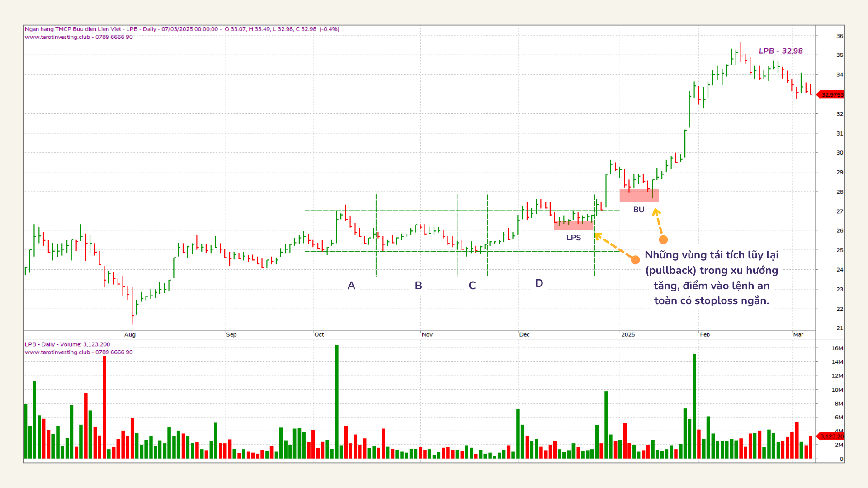Click the 2025 marker on time axis
868x488 pixels.
coord(628,335)
